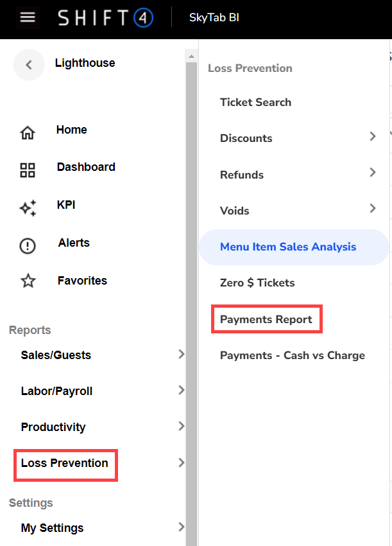
Task: Open the Payments Report
Action: coord(266,319)
